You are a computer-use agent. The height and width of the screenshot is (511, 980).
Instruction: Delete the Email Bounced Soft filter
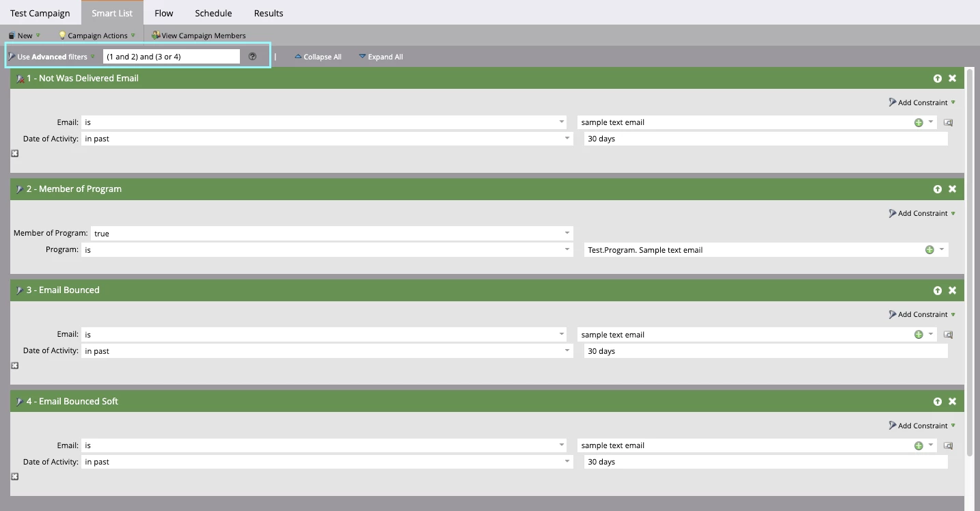[x=953, y=402]
